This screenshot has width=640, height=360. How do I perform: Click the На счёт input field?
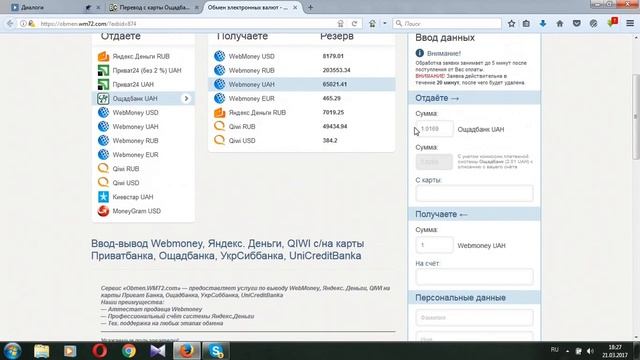[474, 277]
